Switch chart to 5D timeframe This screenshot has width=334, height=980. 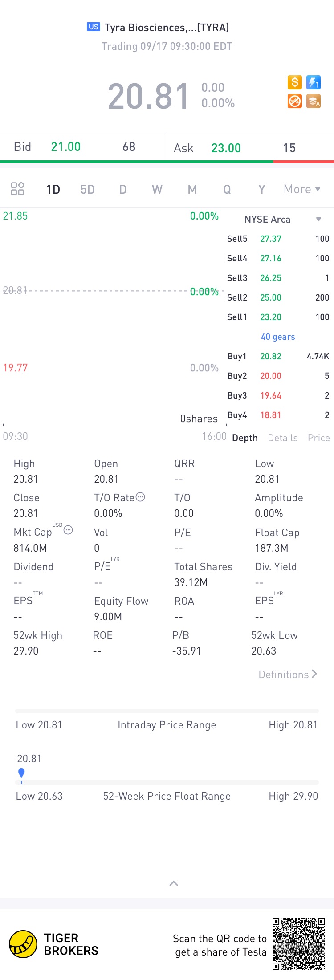(88, 190)
